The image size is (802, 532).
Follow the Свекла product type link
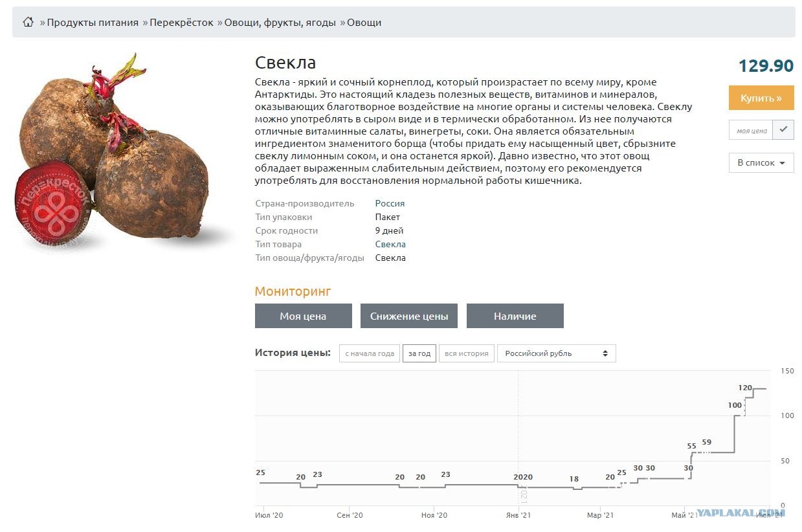click(390, 244)
